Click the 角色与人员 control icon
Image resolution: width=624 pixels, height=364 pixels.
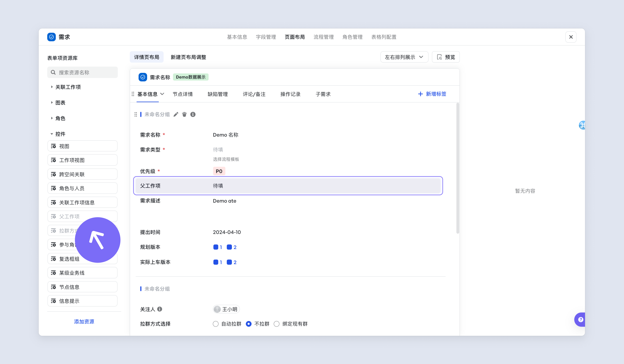click(x=53, y=188)
